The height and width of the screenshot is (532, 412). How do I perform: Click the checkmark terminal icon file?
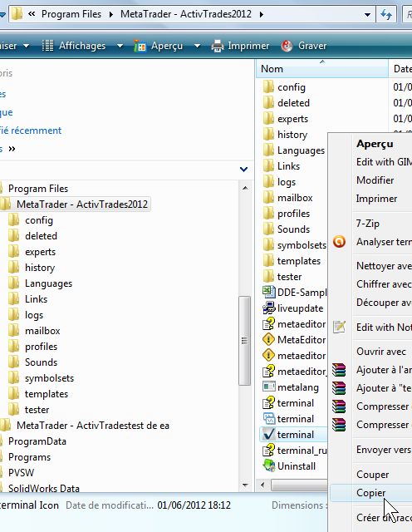coord(268,435)
